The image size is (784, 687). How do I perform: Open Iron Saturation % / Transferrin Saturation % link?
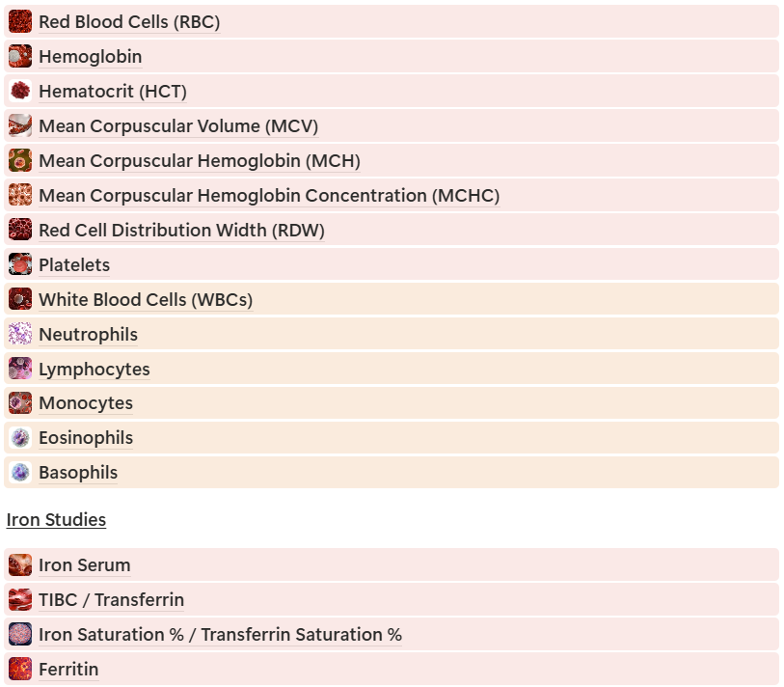click(221, 635)
